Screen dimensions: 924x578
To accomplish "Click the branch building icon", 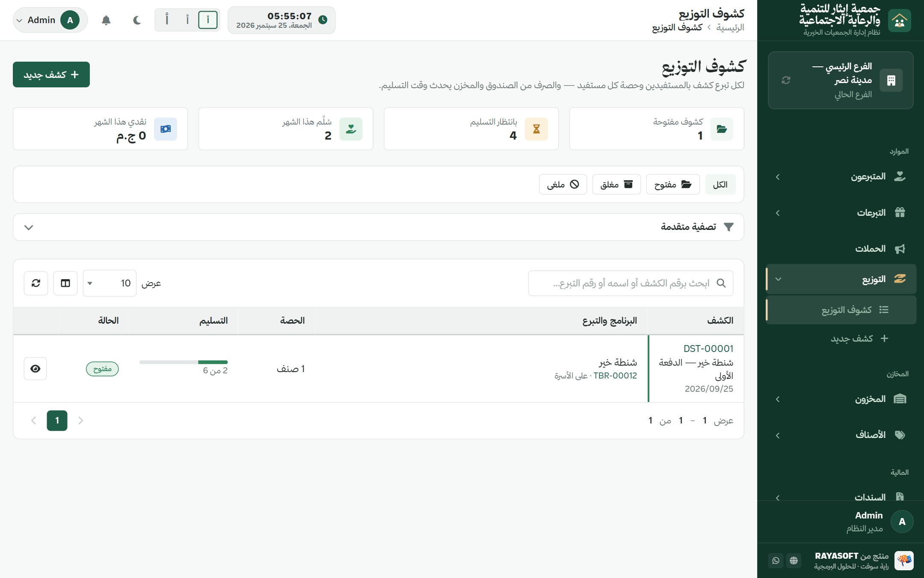I will click(x=891, y=80).
